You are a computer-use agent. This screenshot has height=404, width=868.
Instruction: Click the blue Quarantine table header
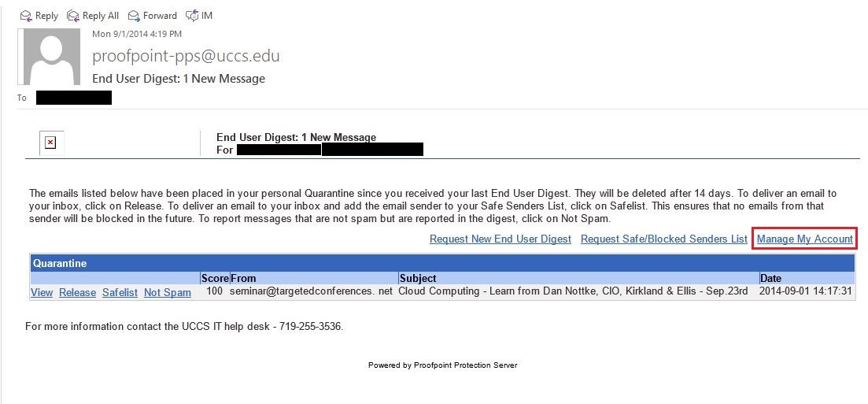click(x=443, y=263)
